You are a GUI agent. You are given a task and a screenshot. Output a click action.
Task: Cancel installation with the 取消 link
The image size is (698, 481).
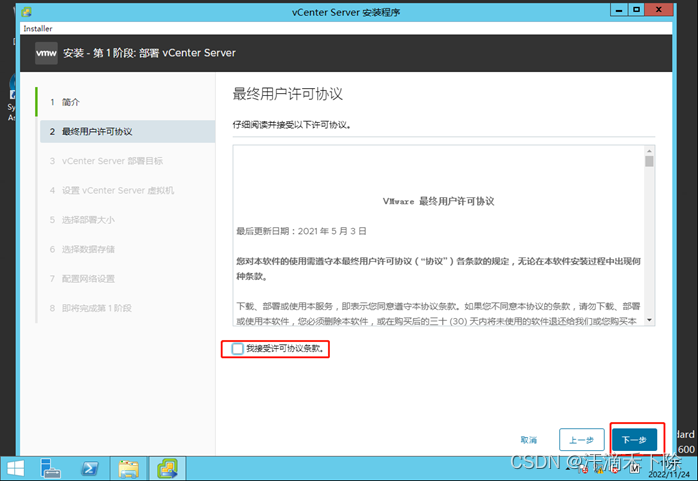pyautogui.click(x=528, y=440)
